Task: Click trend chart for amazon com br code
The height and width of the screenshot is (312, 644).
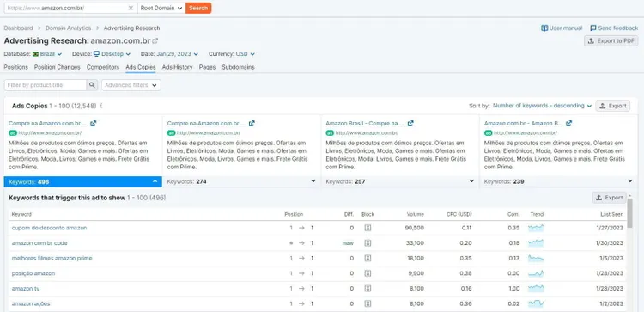Action: 536,243
